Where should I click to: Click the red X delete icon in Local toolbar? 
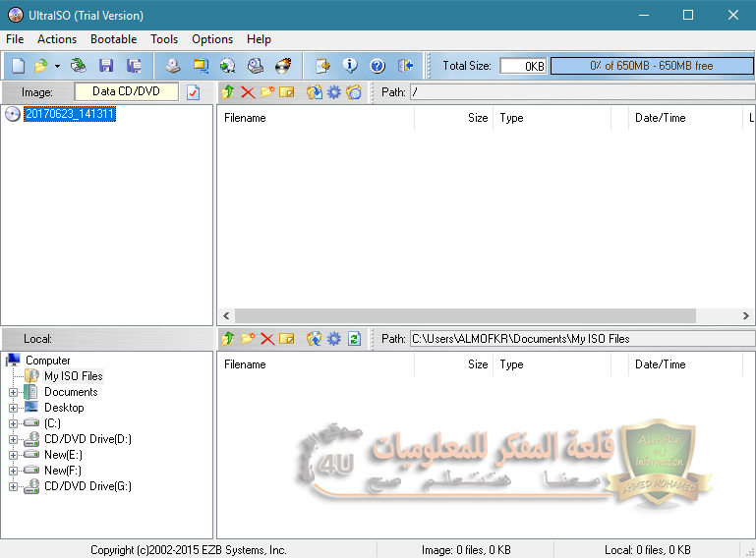(x=267, y=339)
